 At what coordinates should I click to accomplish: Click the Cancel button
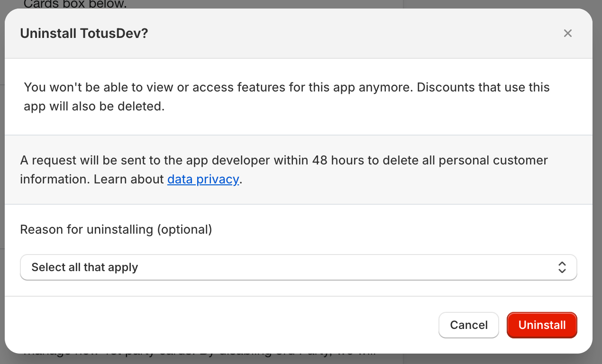[x=469, y=325]
